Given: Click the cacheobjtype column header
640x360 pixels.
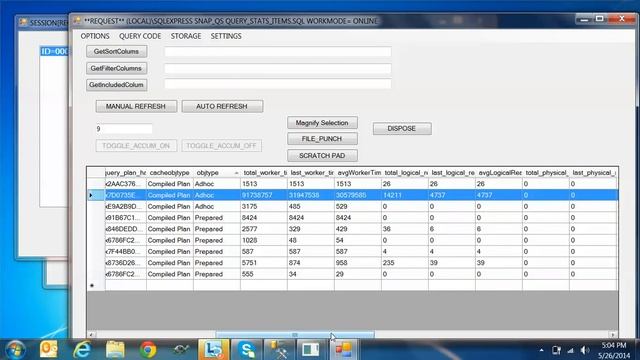Looking at the screenshot, I should point(170,173).
